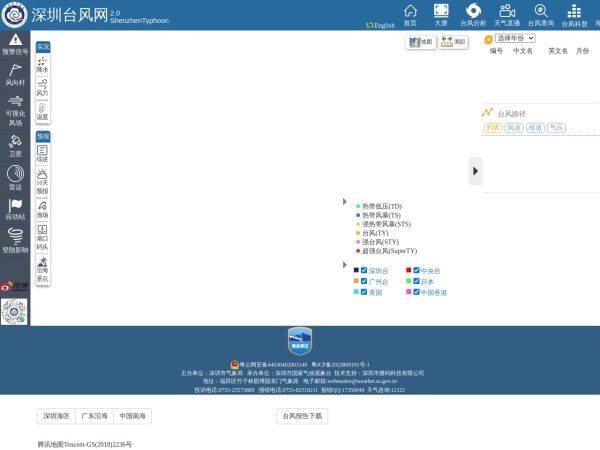Screen dimensions: 600x450
Task: Click the 台风报告下载 download button
Action: (x=301, y=416)
